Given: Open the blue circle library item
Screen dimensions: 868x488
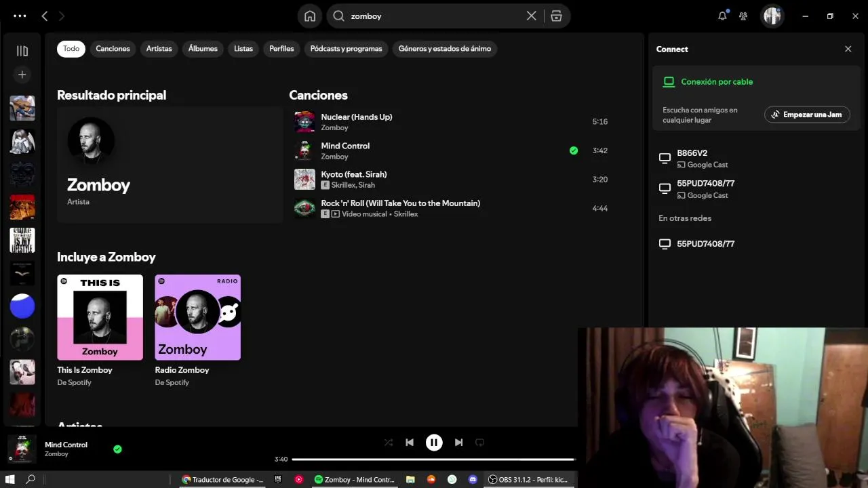Looking at the screenshot, I should point(22,306).
